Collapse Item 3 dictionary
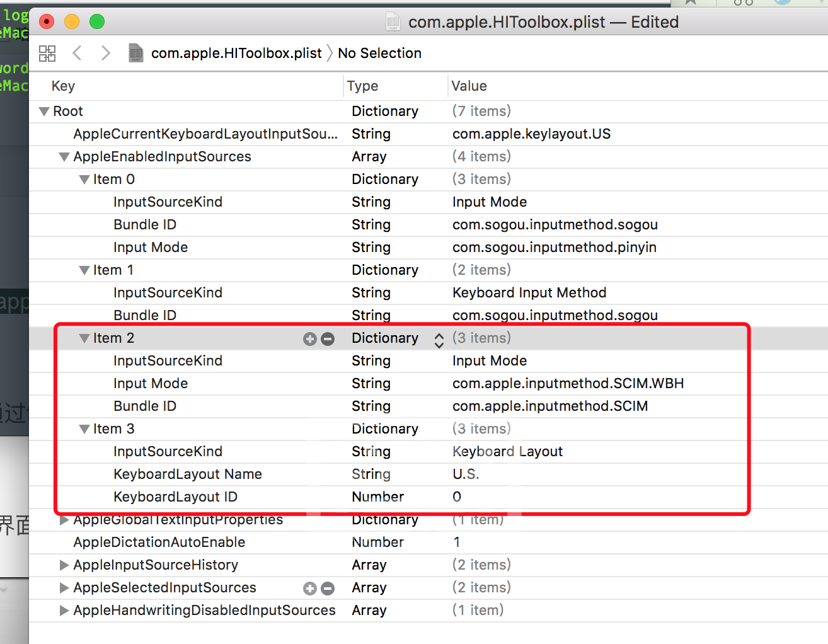The image size is (828, 644). coord(84,429)
